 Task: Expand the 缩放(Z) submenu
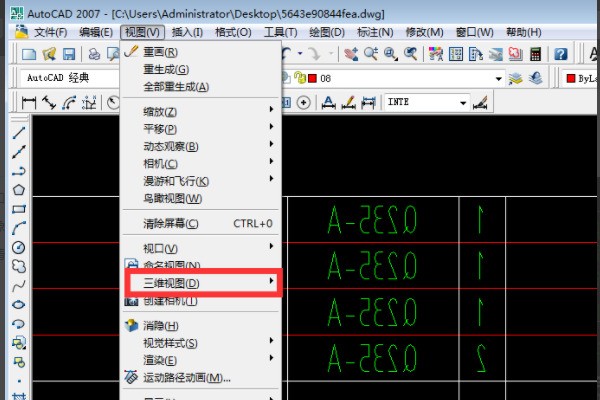point(201,112)
